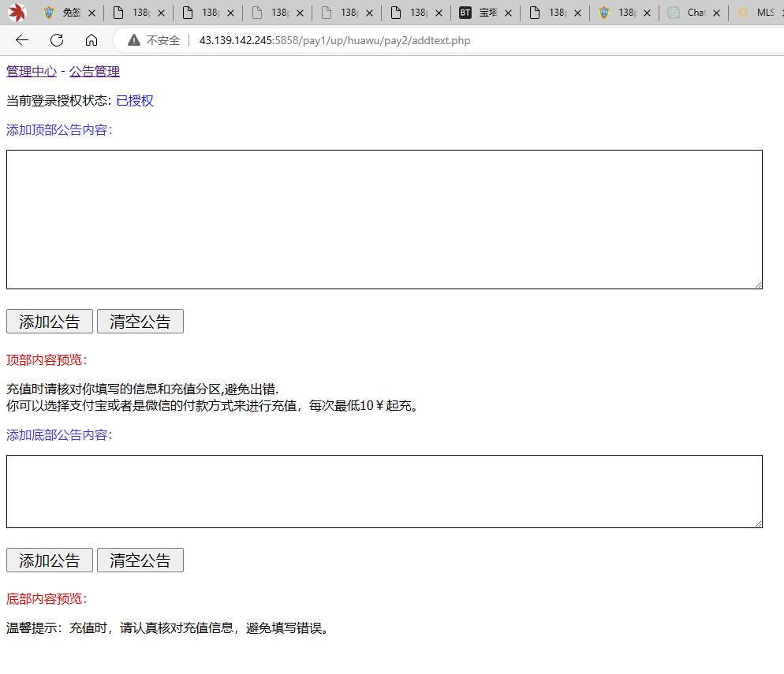Screen dimensions: 784x674
Task: Click 添加公告 button for bottom announcement
Action: pyautogui.click(x=50, y=560)
